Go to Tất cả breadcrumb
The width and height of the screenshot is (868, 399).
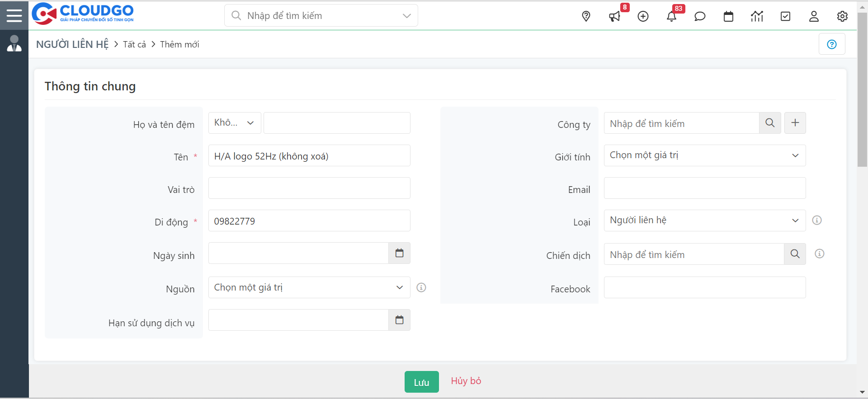(x=134, y=44)
